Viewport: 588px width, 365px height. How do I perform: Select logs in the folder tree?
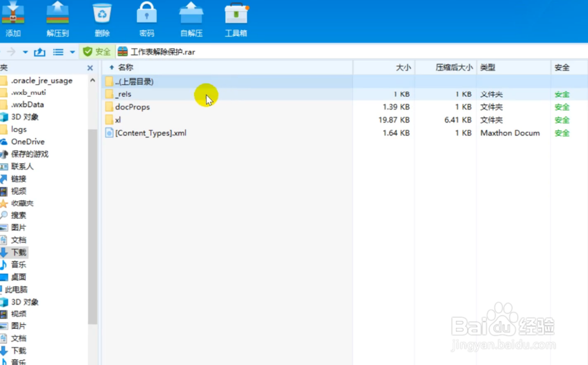coord(19,129)
